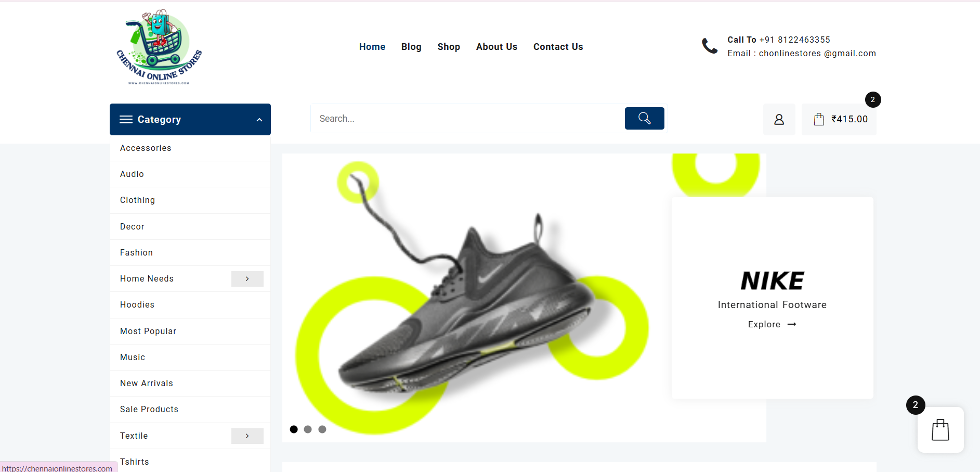Expand the Home Needs subcategory arrow
The image size is (980, 472).
pyautogui.click(x=247, y=278)
